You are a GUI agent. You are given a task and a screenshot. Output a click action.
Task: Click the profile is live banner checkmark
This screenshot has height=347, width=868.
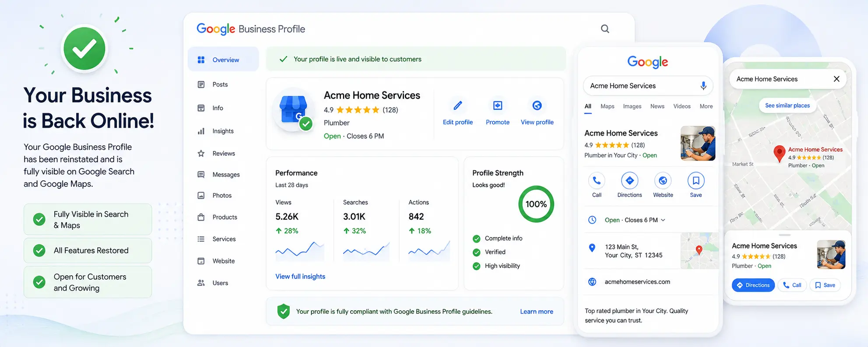point(284,59)
